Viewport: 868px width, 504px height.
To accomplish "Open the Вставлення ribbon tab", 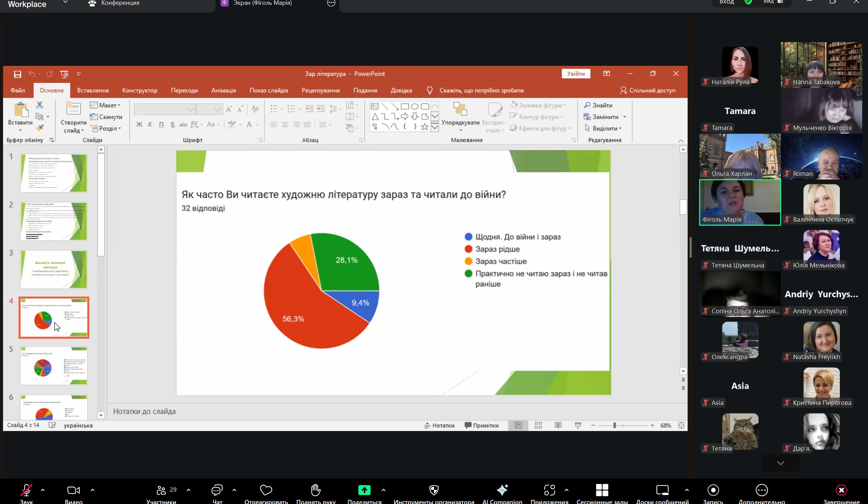I will coord(93,90).
